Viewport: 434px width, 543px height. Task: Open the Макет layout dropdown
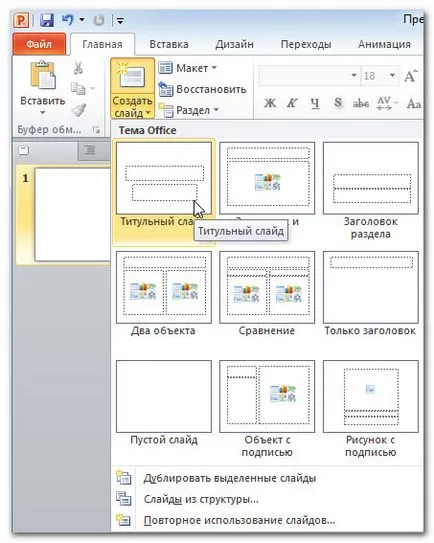point(188,68)
